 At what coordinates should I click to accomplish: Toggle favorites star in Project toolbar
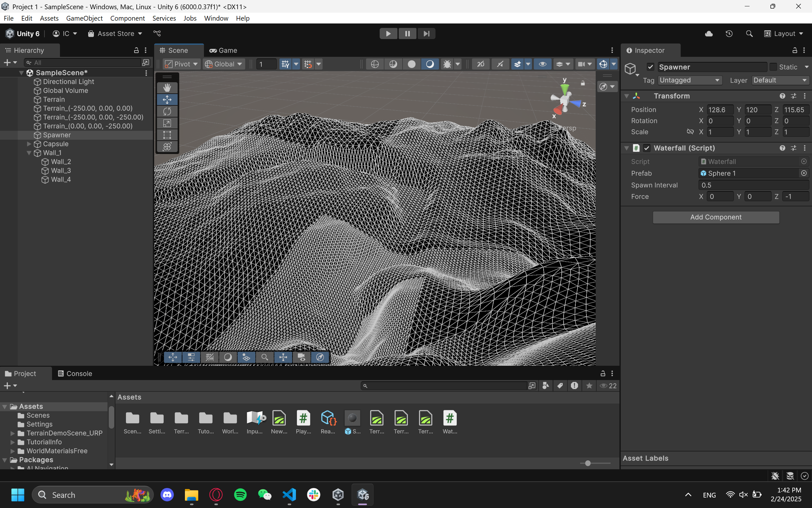(589, 386)
